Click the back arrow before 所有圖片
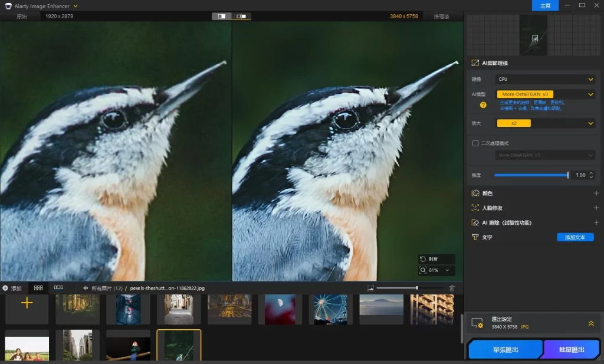Viewport: 604px width, 364px height. click(x=86, y=288)
